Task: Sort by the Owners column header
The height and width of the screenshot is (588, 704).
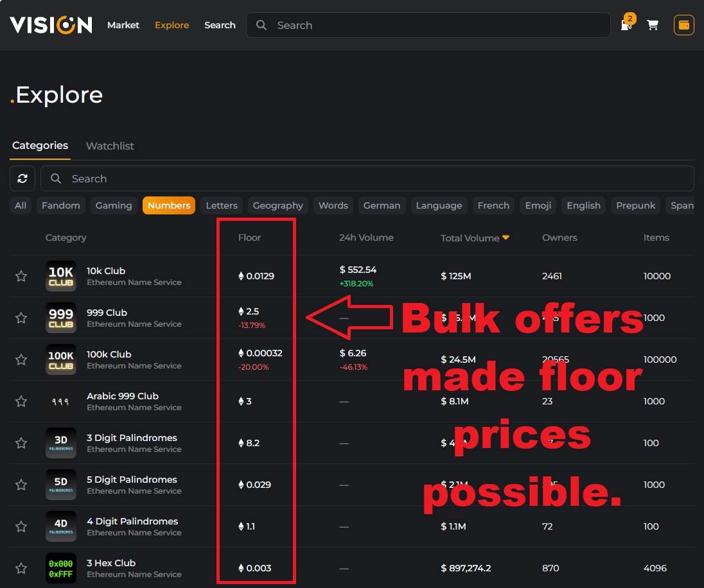Action: coord(559,238)
